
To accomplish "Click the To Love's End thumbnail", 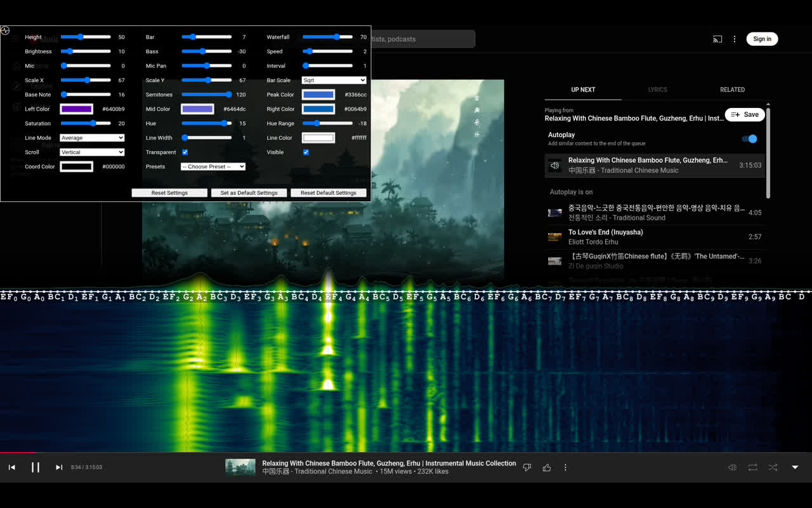I will click(x=555, y=237).
